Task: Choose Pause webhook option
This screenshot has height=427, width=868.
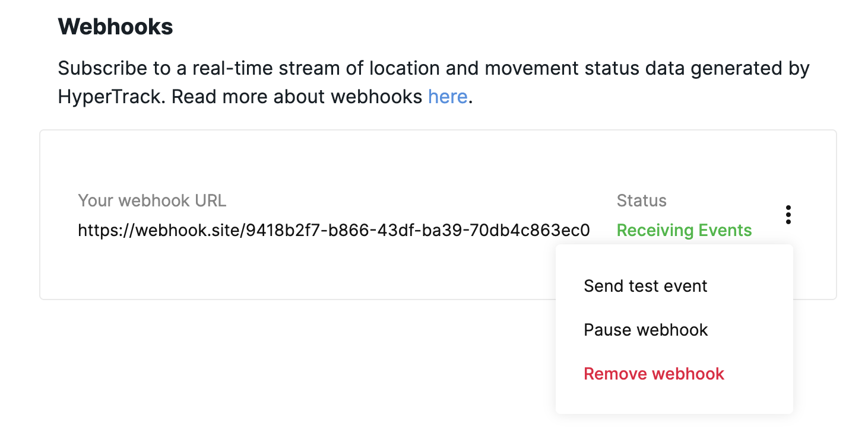Action: click(646, 330)
